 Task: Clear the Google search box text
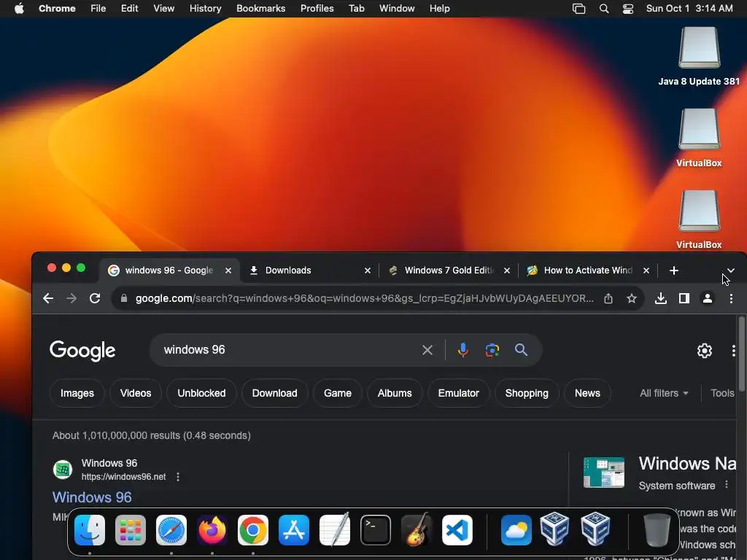[427, 351]
